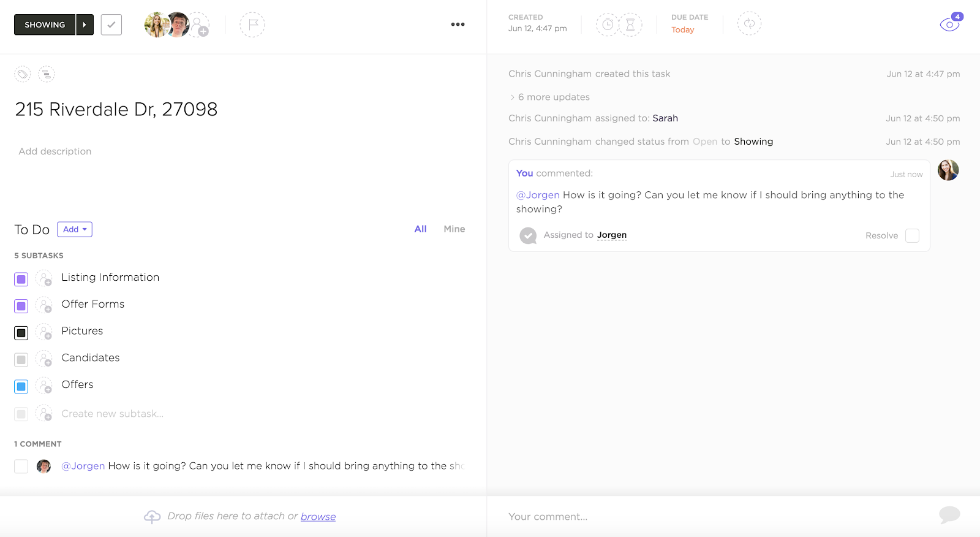Image resolution: width=980 pixels, height=537 pixels.
Task: Click the recurring task icon
Action: pyautogui.click(x=749, y=24)
